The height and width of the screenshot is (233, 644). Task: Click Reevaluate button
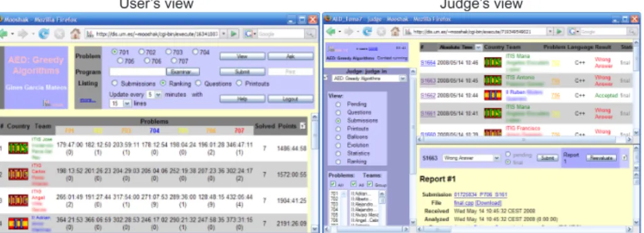(x=601, y=158)
